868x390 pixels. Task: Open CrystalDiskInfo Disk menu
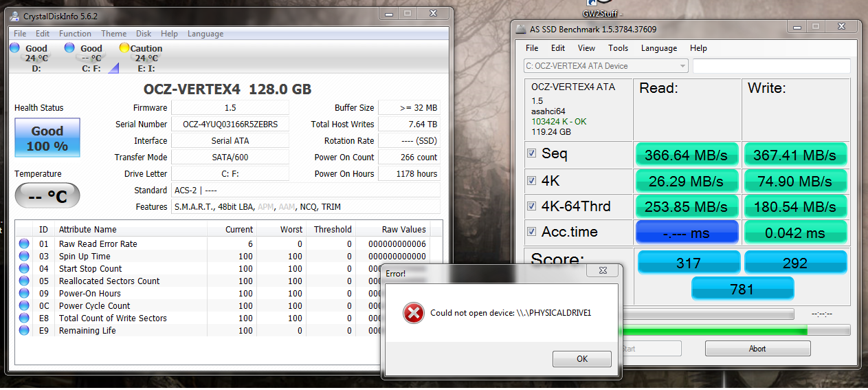click(144, 34)
